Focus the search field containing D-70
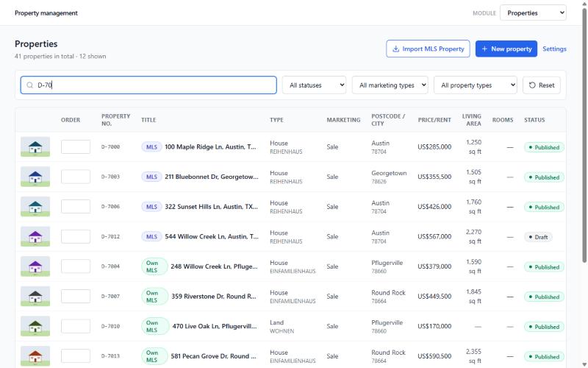 point(148,85)
